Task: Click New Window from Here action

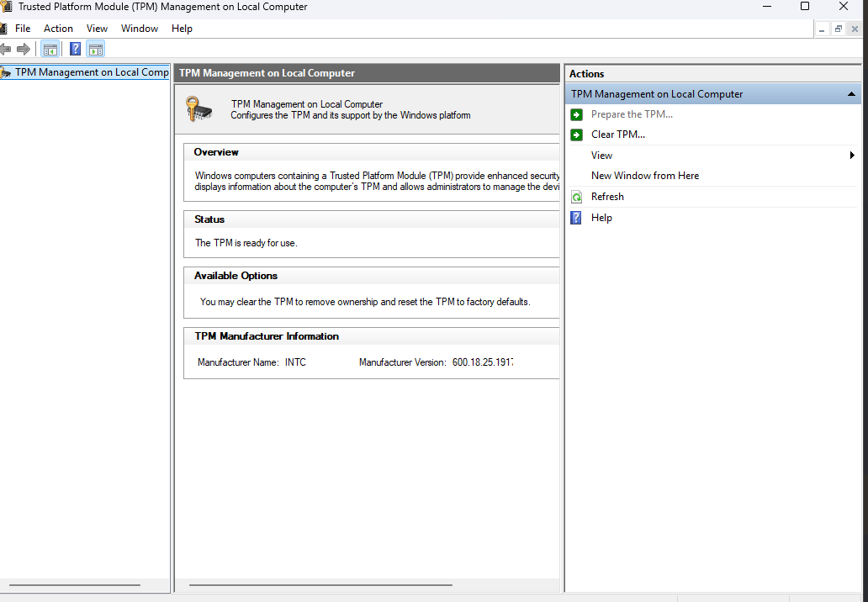Action: coord(645,176)
